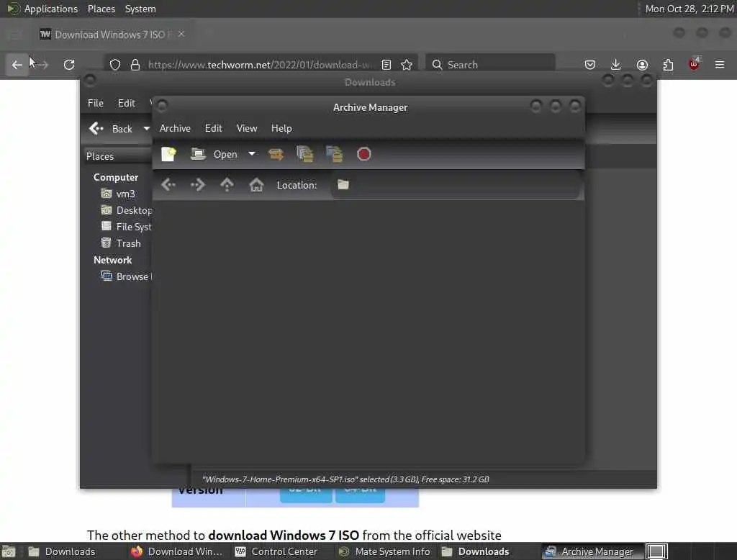
Task: Reload the techworm page
Action: pyautogui.click(x=69, y=64)
